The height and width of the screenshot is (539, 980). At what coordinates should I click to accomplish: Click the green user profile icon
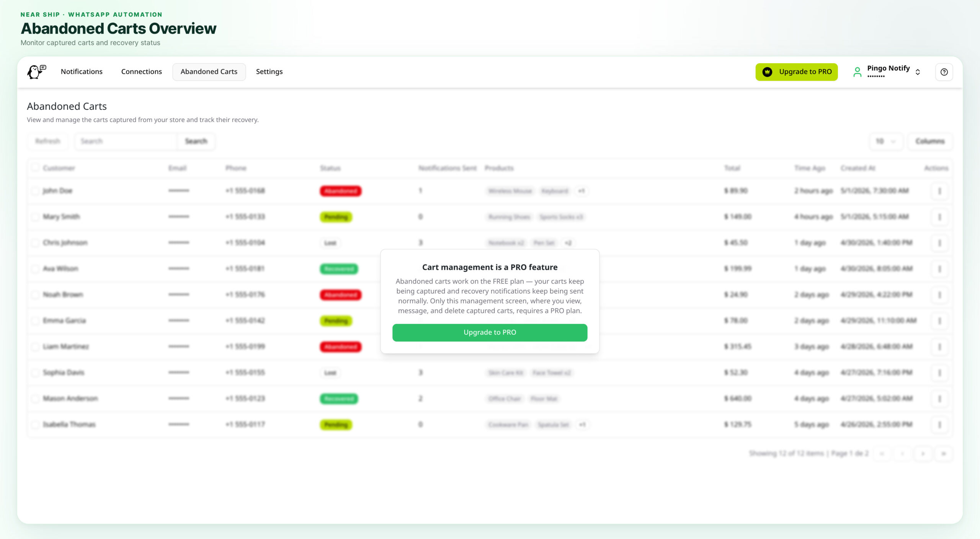pos(857,72)
